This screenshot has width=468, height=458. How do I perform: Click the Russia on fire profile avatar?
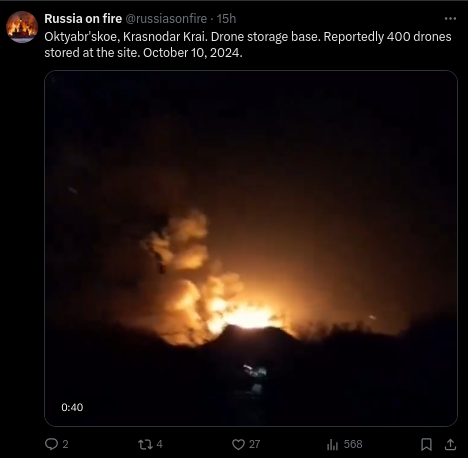22,27
